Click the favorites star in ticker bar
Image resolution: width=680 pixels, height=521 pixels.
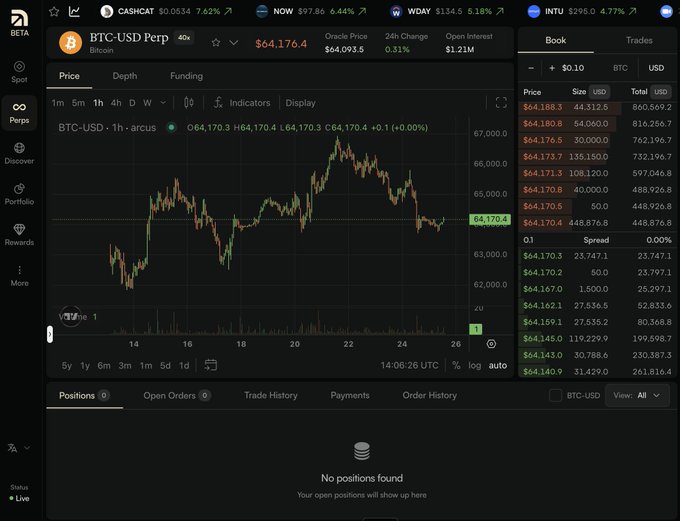click(x=54, y=11)
